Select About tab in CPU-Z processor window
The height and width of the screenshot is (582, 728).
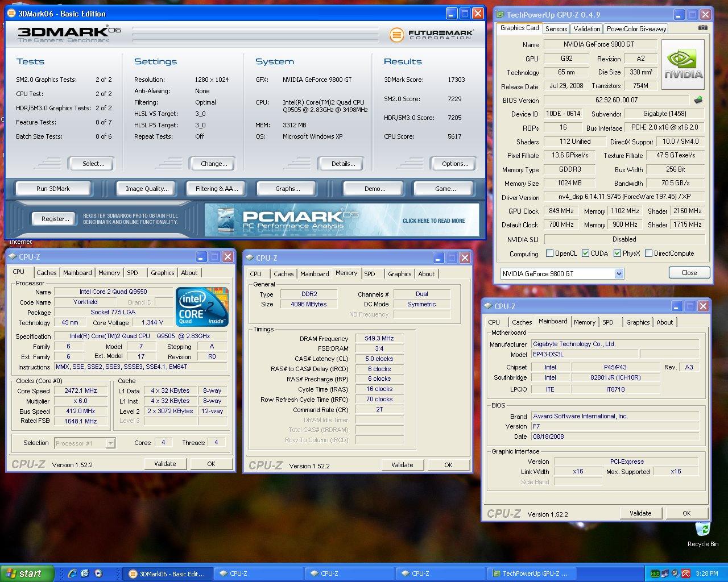(x=189, y=273)
